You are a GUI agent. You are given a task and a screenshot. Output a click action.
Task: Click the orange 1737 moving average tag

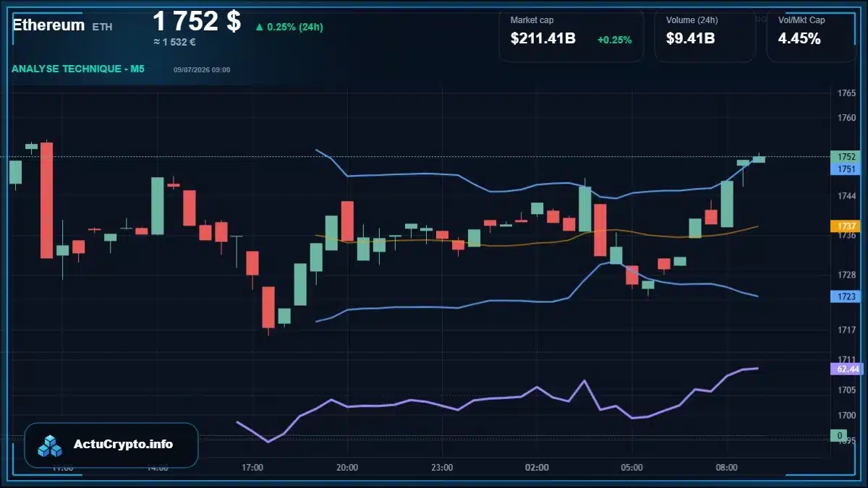[846, 226]
